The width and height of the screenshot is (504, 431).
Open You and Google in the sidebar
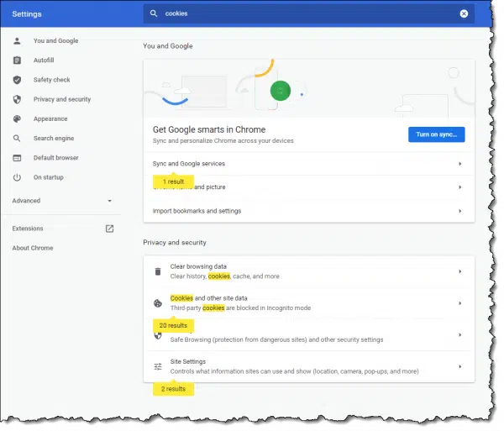coord(56,41)
